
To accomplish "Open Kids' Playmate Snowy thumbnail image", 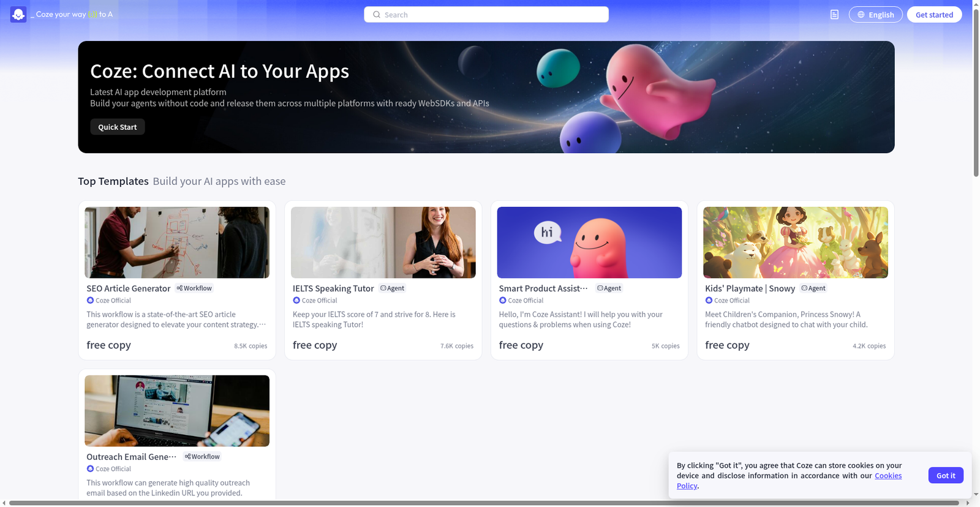I will tap(795, 242).
